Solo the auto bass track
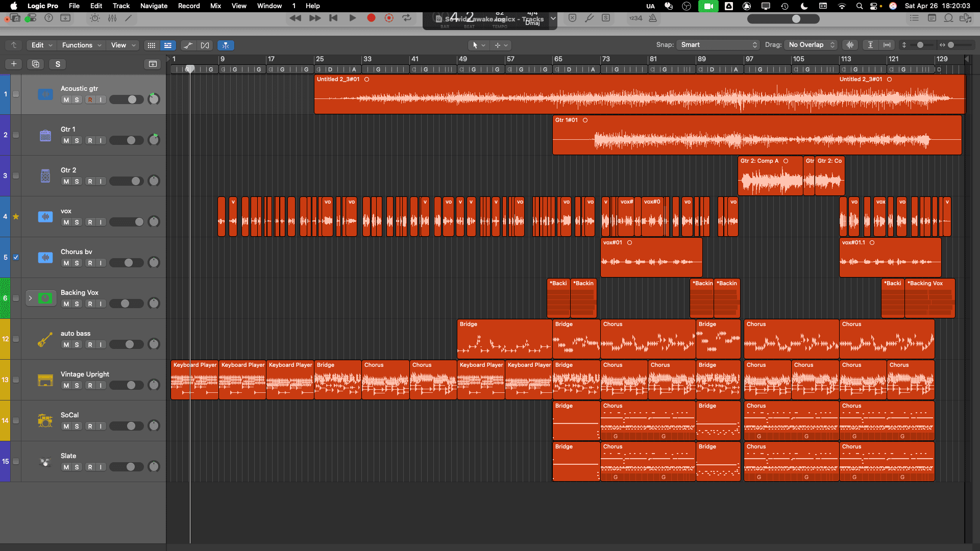 coord(77,345)
